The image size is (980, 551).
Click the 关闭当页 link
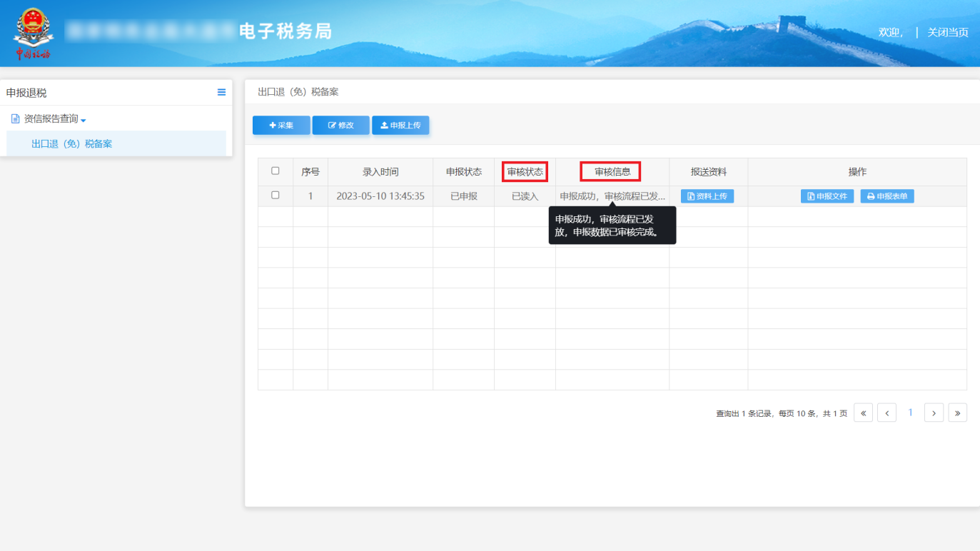(947, 32)
